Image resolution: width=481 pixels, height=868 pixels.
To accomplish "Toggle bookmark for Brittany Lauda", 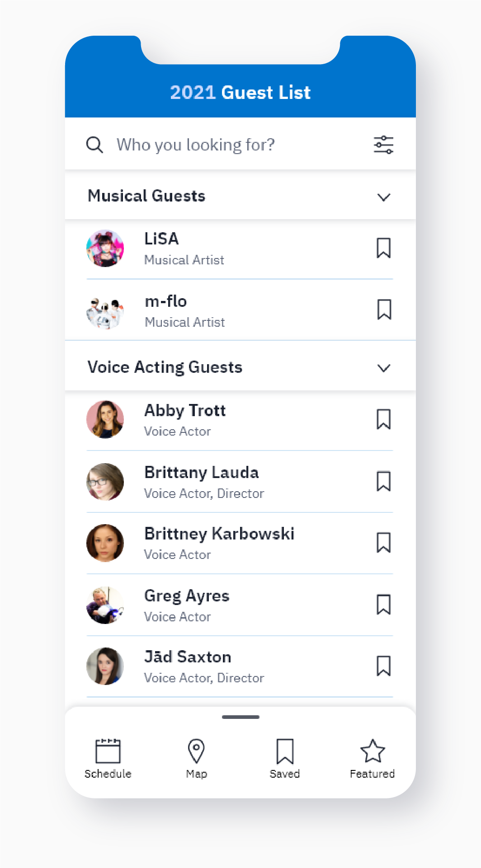I will click(384, 481).
